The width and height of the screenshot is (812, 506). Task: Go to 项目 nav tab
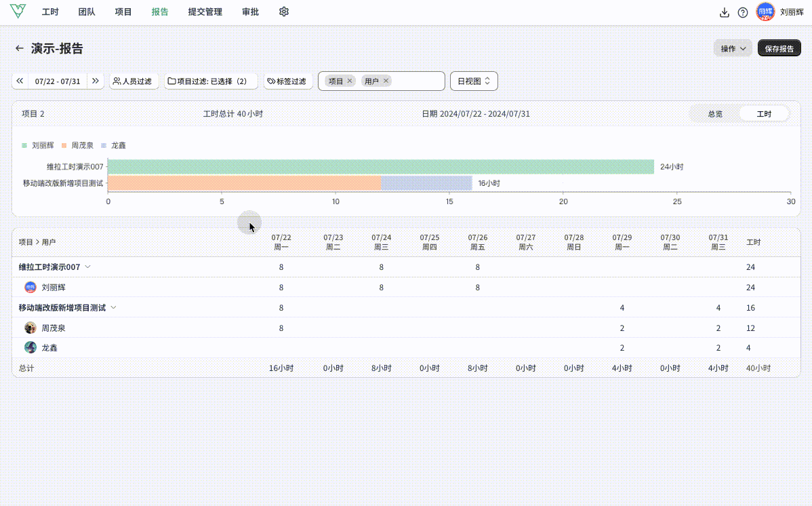[123, 12]
